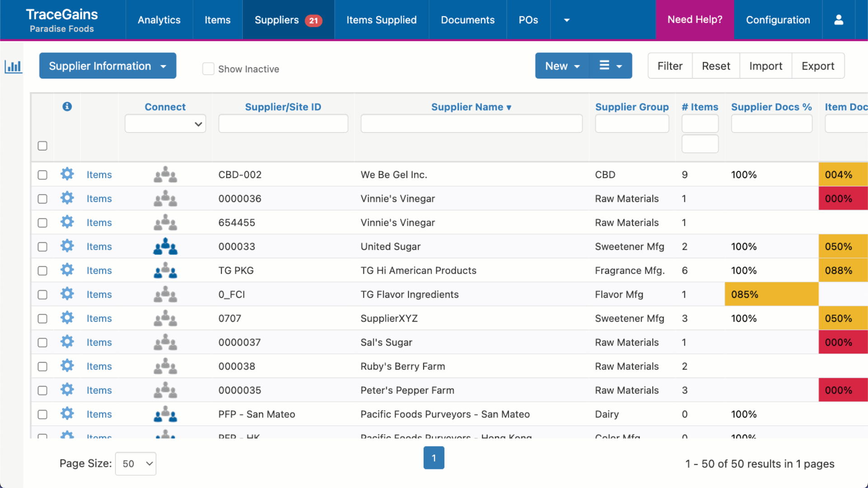Open gear settings for Sal's Sugar
Viewport: 868px width, 488px height.
(x=67, y=342)
